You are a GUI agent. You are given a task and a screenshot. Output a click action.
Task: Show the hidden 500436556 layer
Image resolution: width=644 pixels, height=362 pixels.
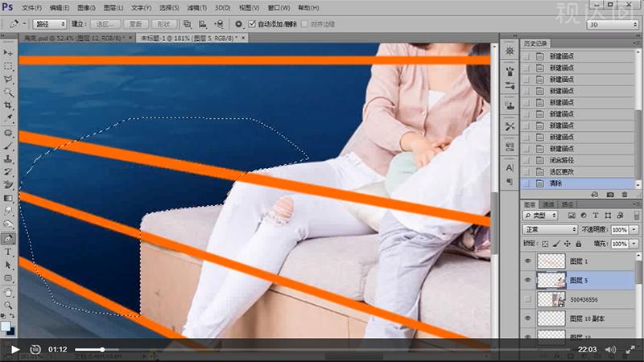click(x=528, y=299)
